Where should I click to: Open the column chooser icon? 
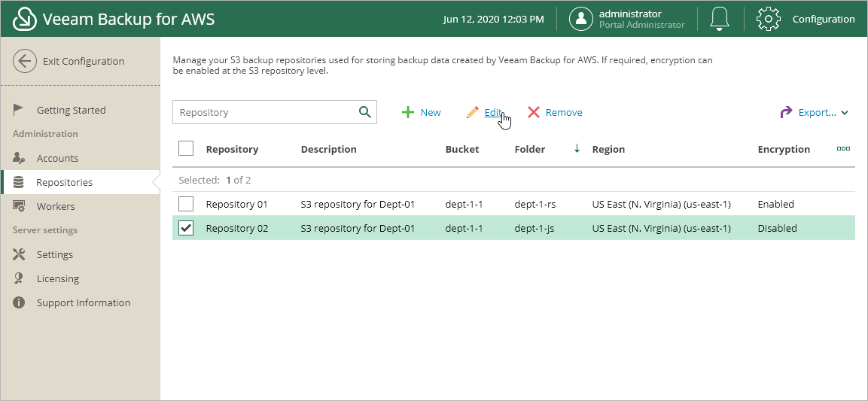coord(843,148)
